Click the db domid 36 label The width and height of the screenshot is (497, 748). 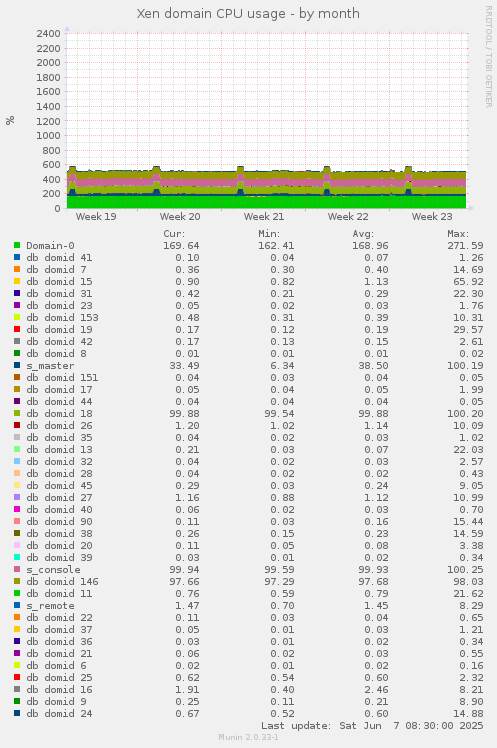click(x=59, y=641)
